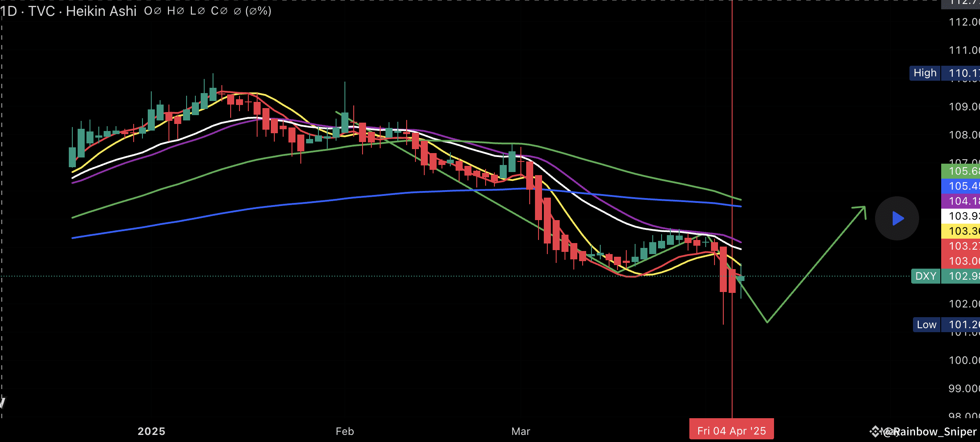
Task: Click the blue play button
Action: click(x=897, y=218)
